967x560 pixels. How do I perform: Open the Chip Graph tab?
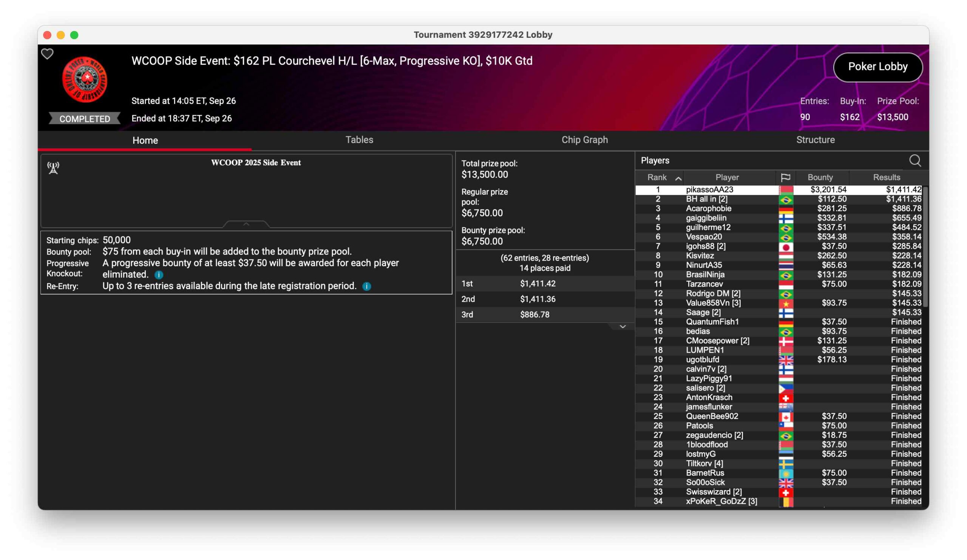pos(584,140)
